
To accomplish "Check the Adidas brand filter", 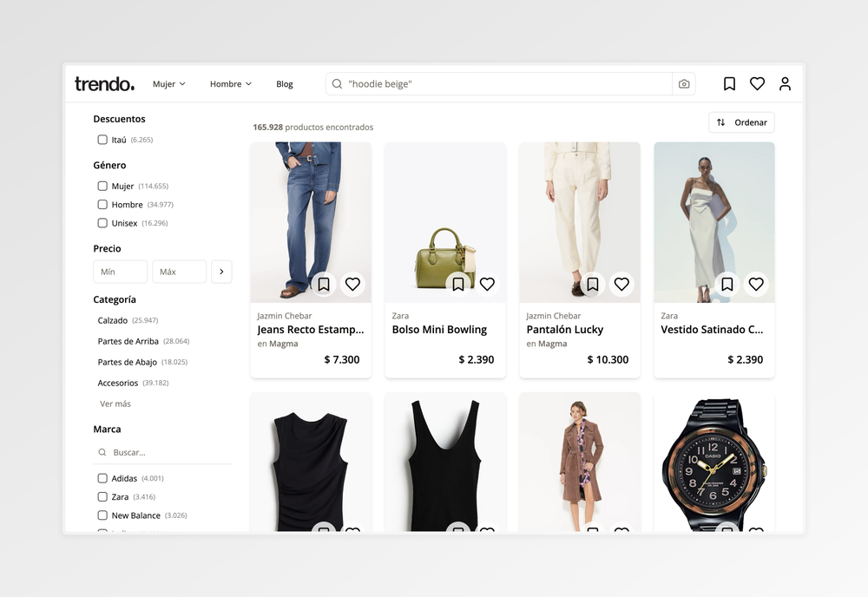I will click(x=102, y=478).
